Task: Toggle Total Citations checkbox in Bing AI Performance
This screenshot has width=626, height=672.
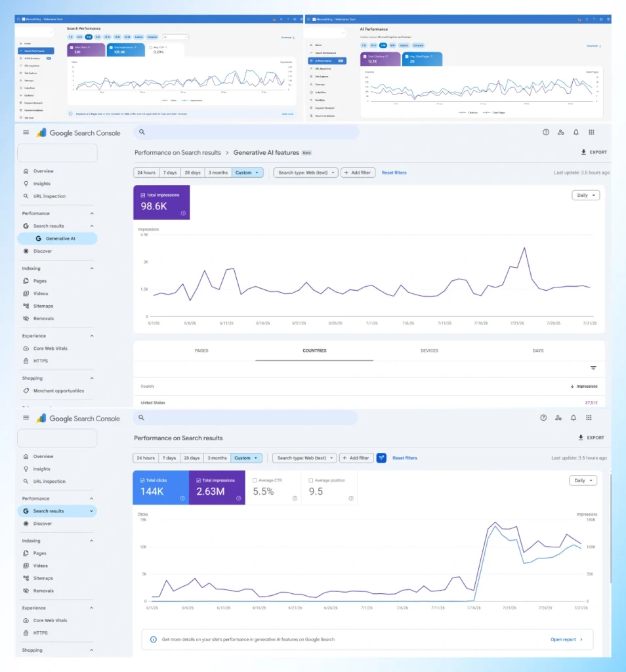Action: pyautogui.click(x=365, y=56)
